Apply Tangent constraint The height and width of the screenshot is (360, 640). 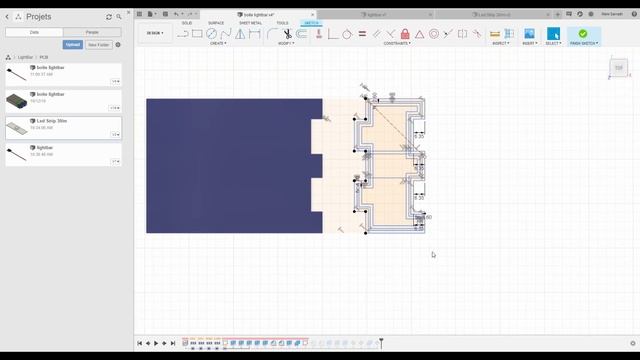[x=347, y=34]
